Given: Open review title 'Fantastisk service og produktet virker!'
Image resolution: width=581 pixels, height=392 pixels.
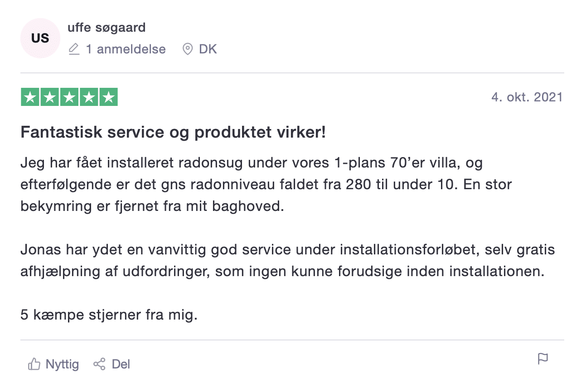Looking at the screenshot, I should [x=173, y=133].
